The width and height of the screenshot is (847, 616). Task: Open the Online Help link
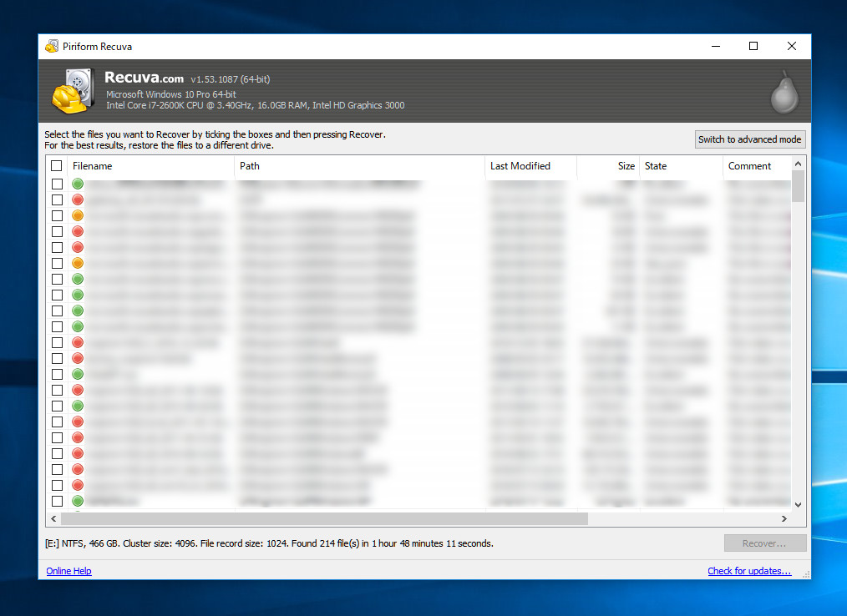(x=68, y=571)
